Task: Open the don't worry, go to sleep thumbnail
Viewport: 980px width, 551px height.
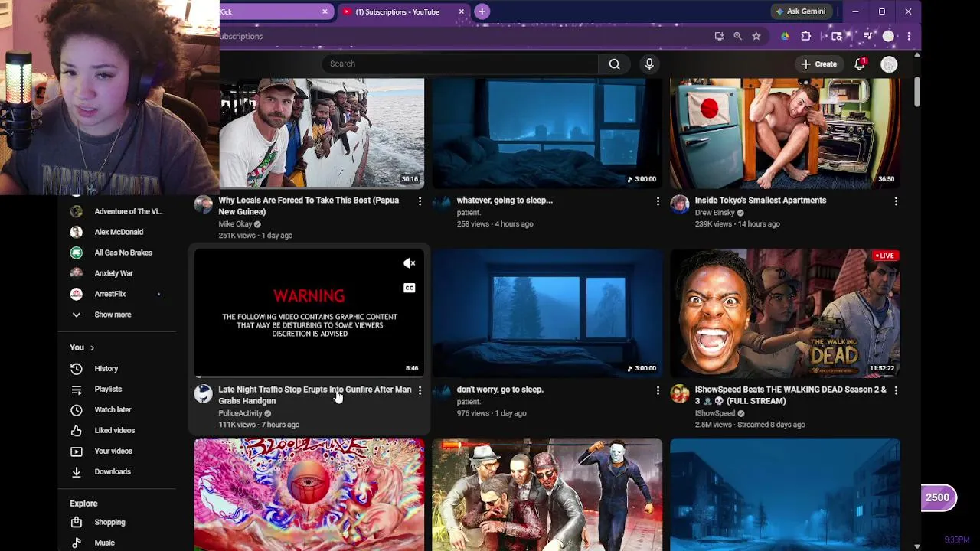Action: tap(547, 312)
